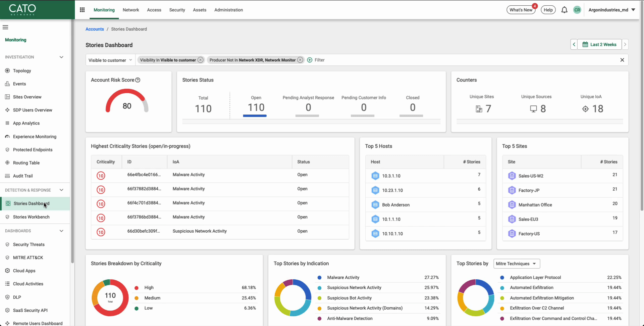Remove the Producer Not In filter chip

coord(300,60)
